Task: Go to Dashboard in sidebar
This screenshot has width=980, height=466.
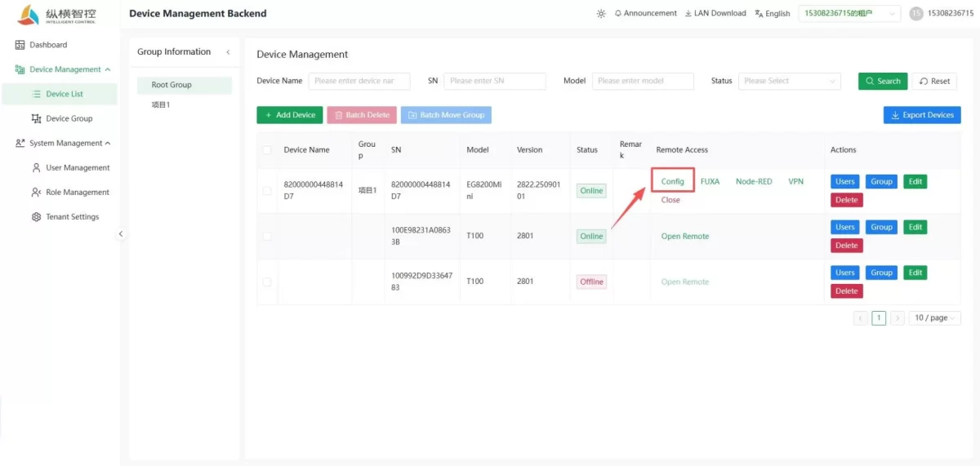Action: [48, 45]
